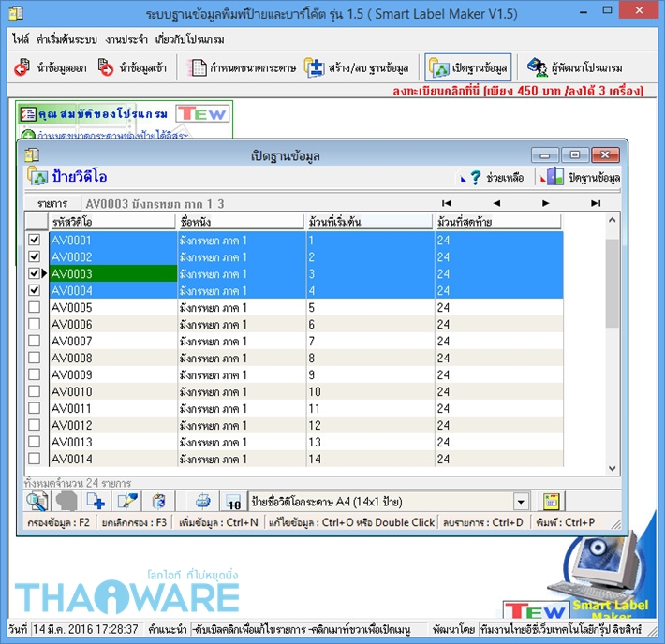
Task: Check the AV0014 row checkbox
Action: pos(35,459)
